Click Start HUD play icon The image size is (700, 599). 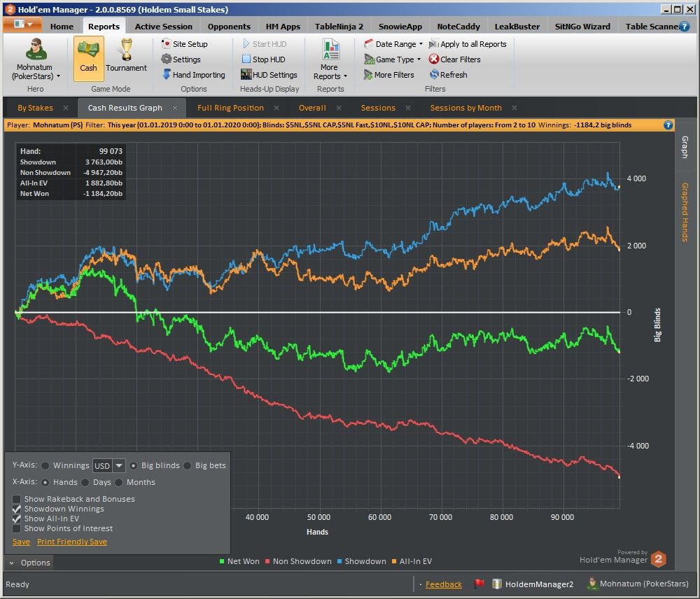coord(246,44)
